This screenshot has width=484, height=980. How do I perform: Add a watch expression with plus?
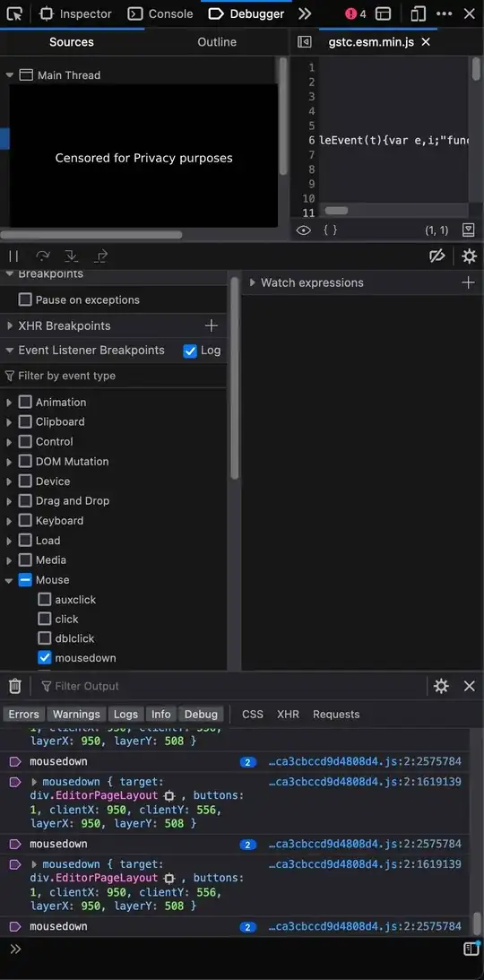tap(468, 282)
